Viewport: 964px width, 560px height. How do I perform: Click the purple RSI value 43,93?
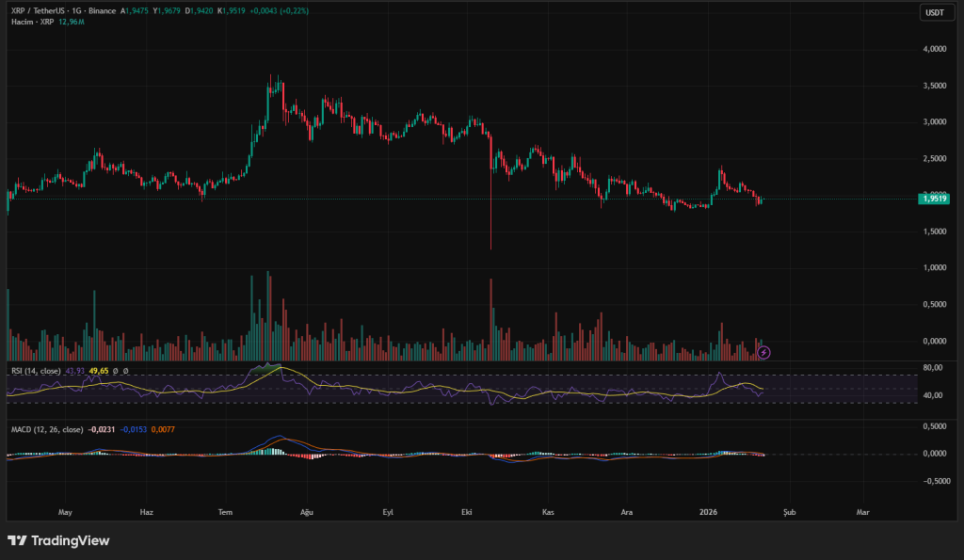click(75, 371)
